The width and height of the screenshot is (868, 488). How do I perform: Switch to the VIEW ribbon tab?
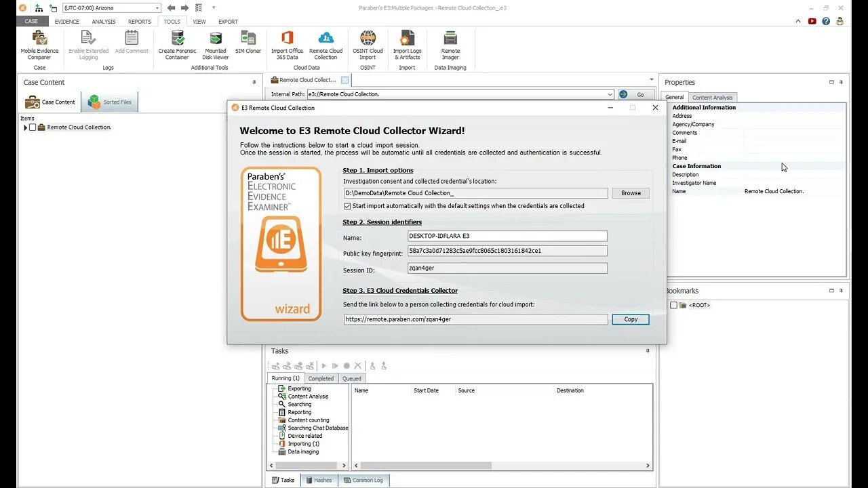199,21
